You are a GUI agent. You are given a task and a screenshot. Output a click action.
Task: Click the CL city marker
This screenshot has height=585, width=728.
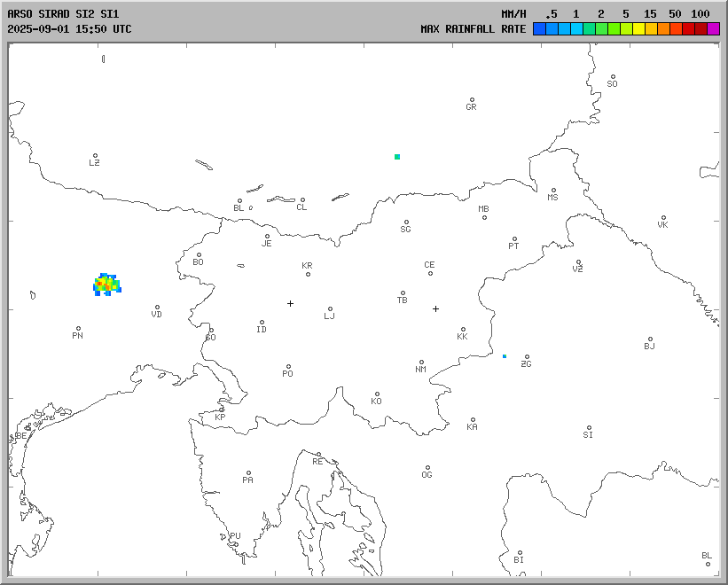pyautogui.click(x=302, y=200)
